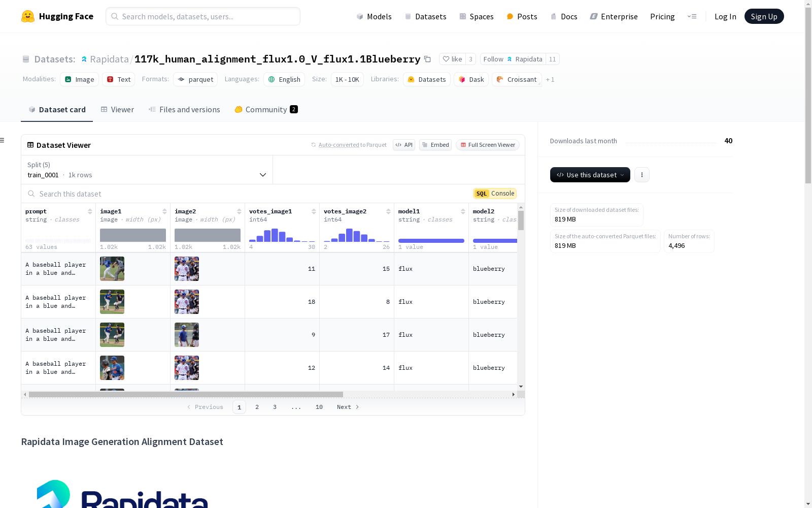Open Enterprise in the top navigation
This screenshot has width=812, height=508.
click(x=614, y=16)
